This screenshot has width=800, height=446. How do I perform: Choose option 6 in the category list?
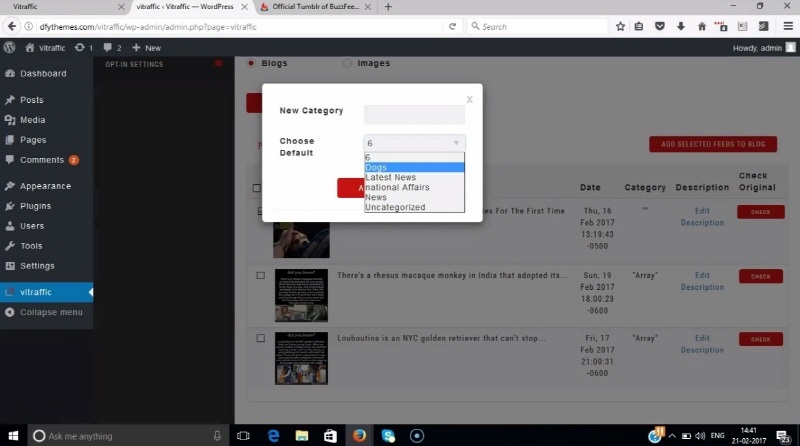coord(414,158)
